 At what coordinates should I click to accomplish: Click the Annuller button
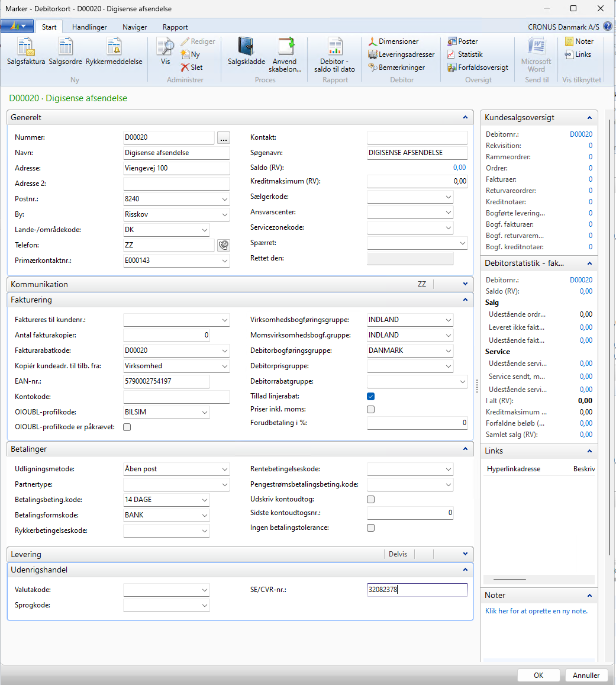(x=586, y=675)
